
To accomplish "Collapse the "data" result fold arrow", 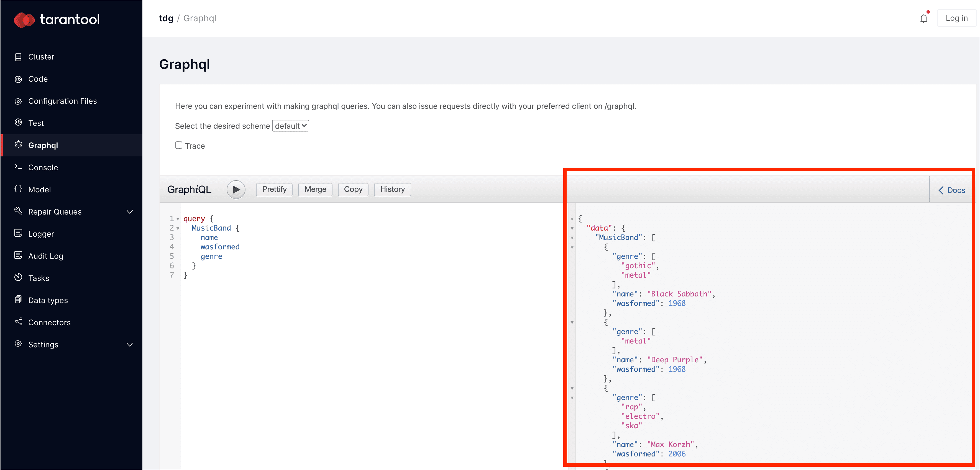I will click(x=572, y=229).
